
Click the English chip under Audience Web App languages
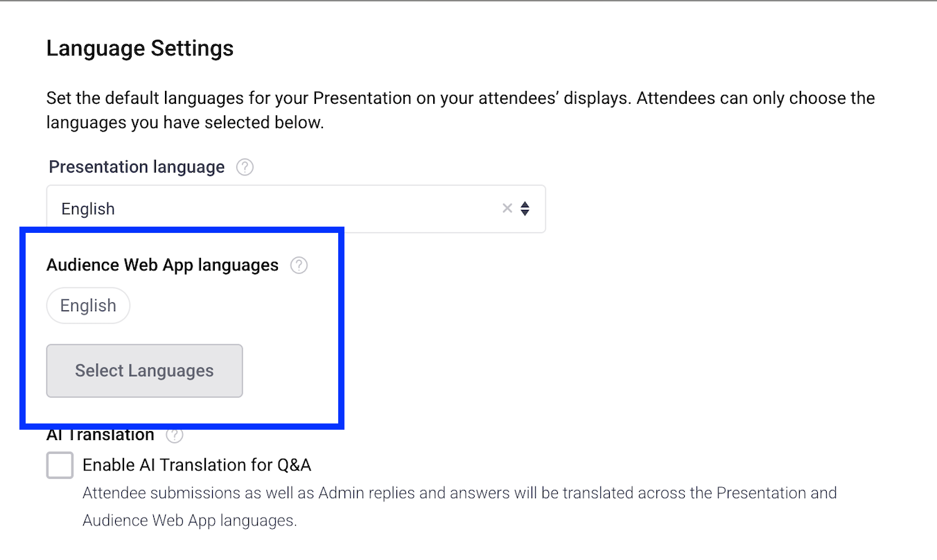88,306
